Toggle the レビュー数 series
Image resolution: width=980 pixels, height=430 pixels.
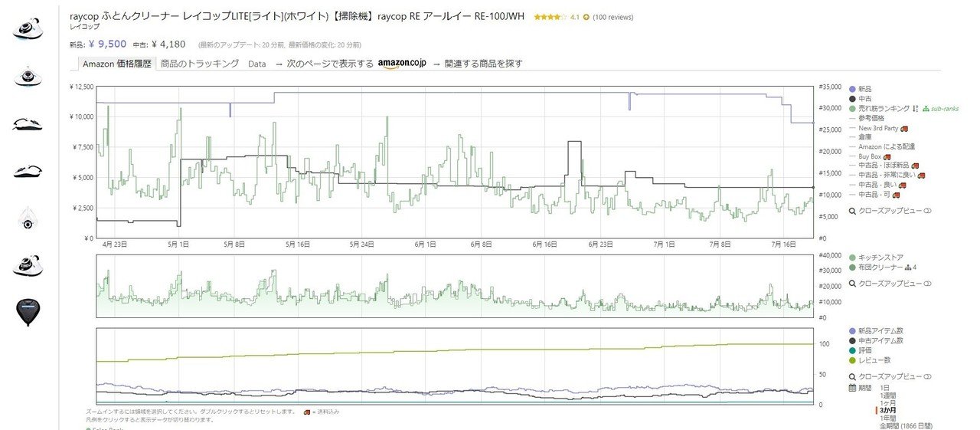pyautogui.click(x=869, y=360)
